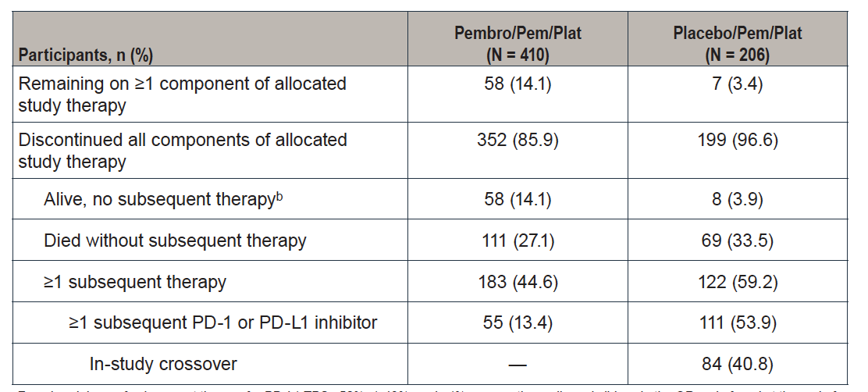Select the "In-study crossover" row label

(162, 364)
